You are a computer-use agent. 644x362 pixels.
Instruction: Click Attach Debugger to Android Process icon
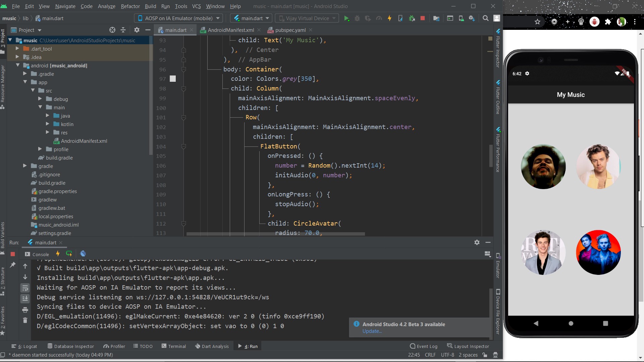(412, 18)
